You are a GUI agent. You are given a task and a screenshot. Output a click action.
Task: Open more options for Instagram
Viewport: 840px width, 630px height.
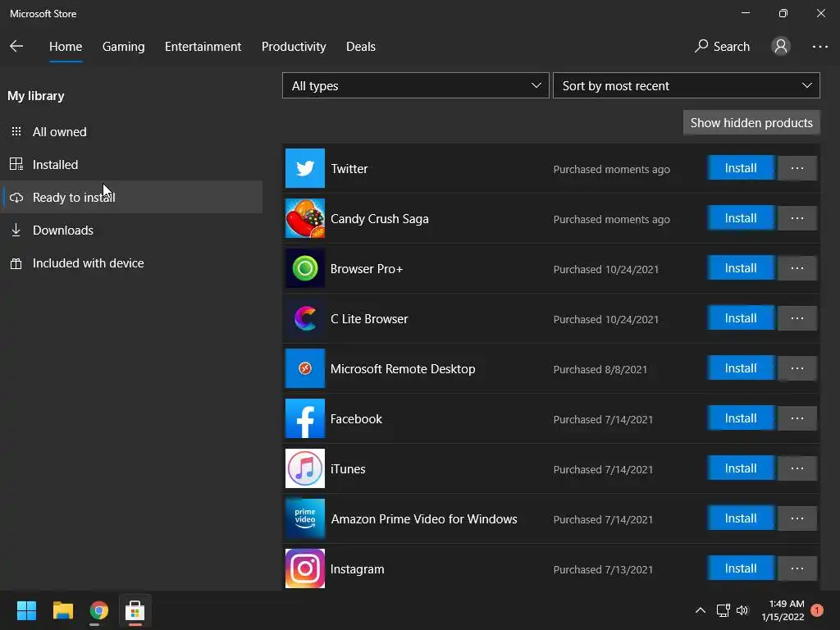797,568
